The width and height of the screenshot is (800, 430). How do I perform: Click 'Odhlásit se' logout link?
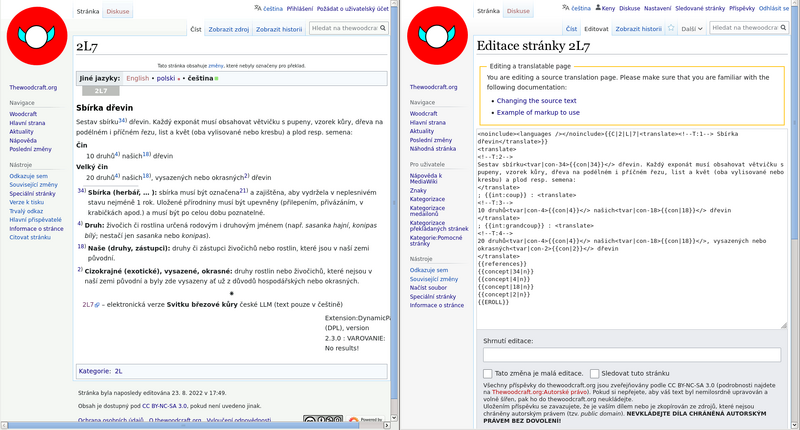[x=773, y=8]
